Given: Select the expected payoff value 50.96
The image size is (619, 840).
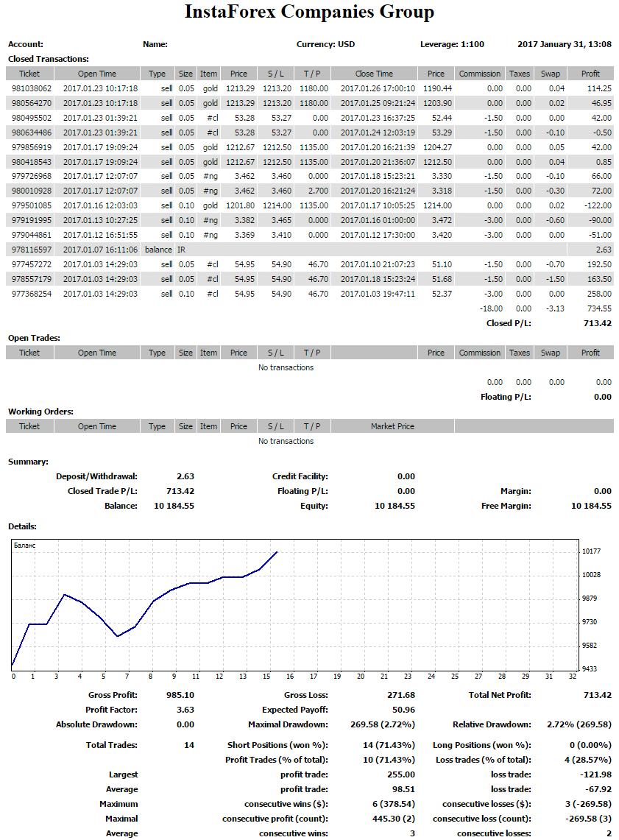Looking at the screenshot, I should pyautogui.click(x=403, y=710).
